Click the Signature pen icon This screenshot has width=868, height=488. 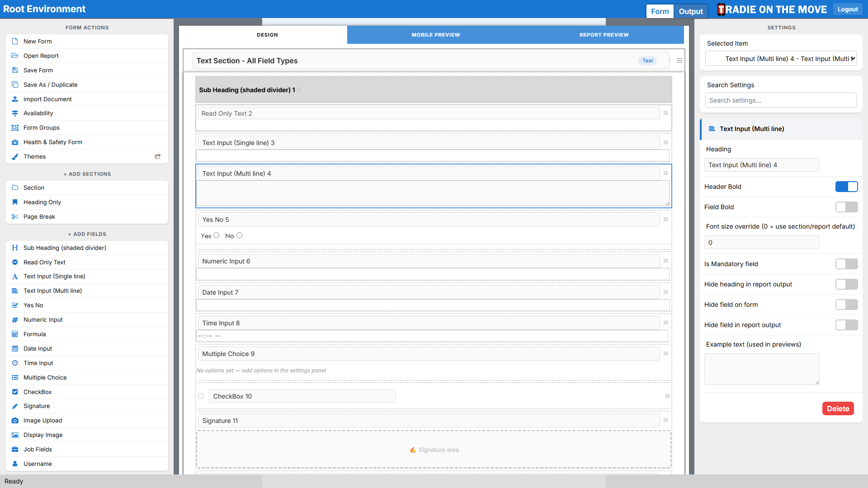(15, 406)
